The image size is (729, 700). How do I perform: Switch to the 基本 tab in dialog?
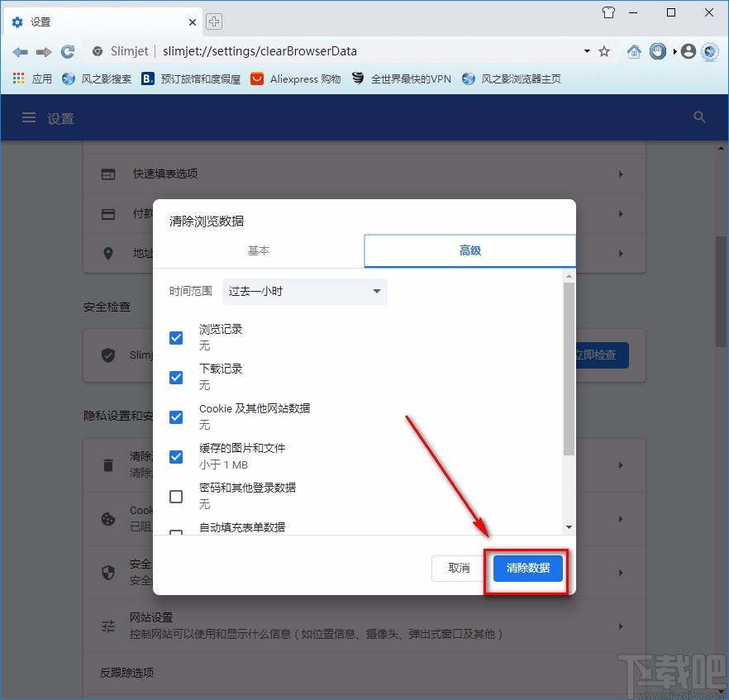(258, 250)
